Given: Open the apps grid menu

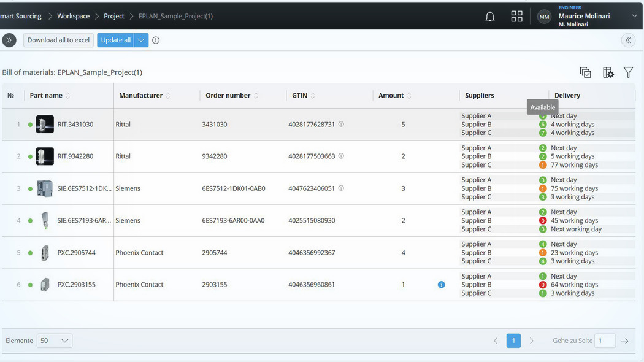Looking at the screenshot, I should pyautogui.click(x=516, y=17).
